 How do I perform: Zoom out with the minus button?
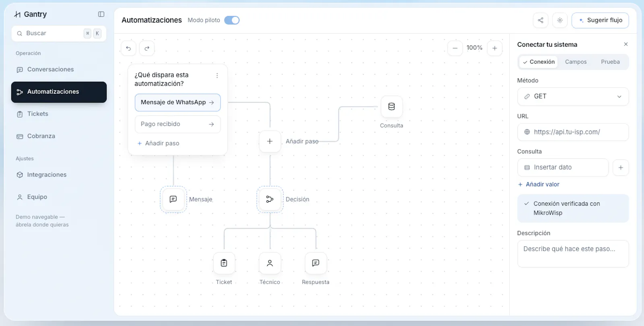455,48
